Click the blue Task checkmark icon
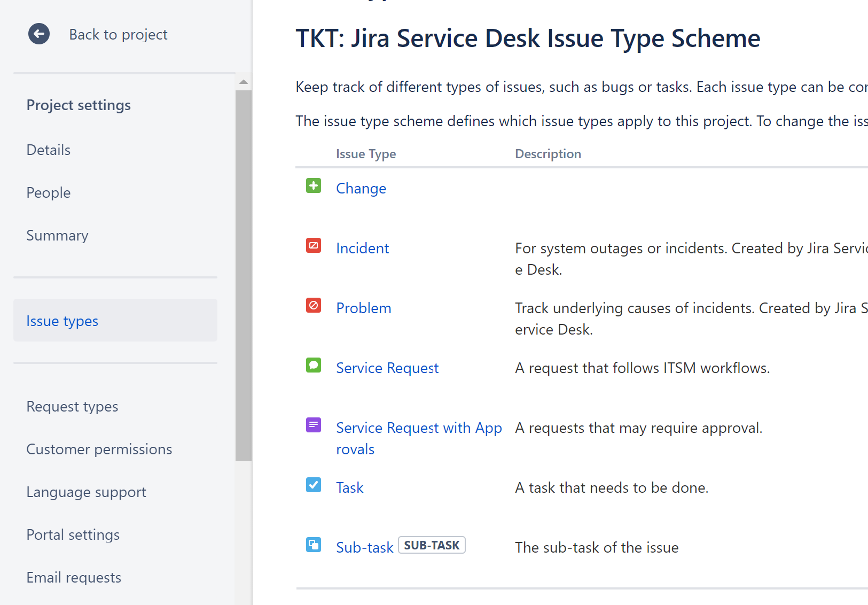 pyautogui.click(x=314, y=485)
